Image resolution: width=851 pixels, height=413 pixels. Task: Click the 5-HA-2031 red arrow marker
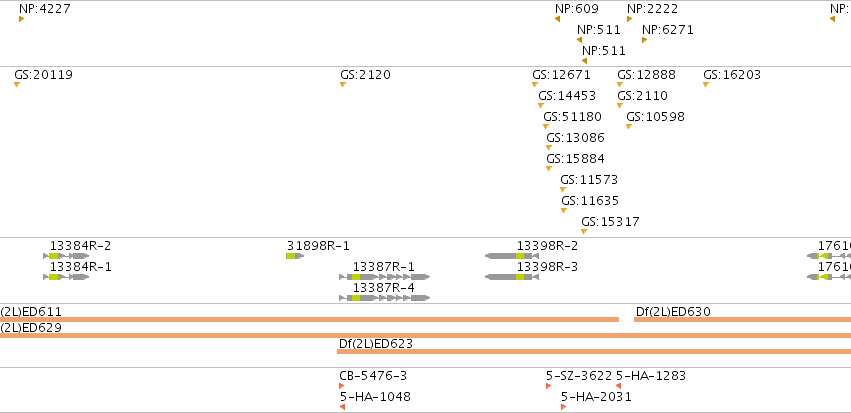(563, 407)
